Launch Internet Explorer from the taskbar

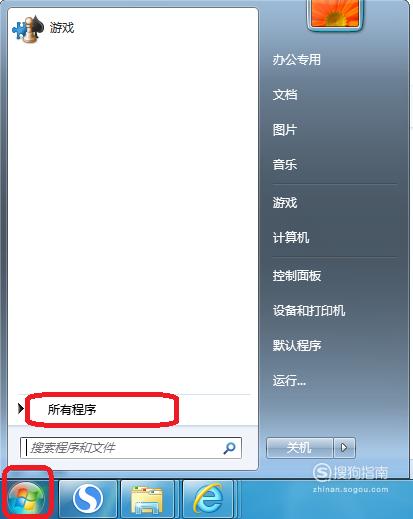(x=209, y=499)
